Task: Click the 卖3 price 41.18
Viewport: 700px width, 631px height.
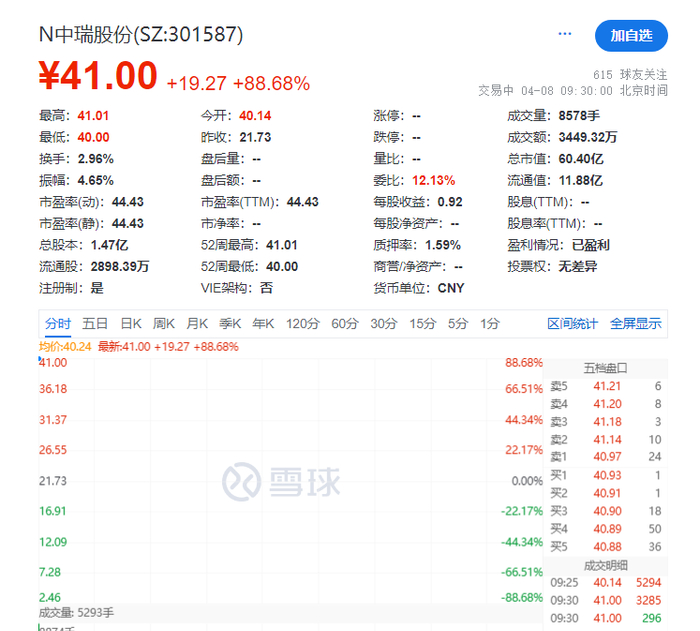Action: [x=607, y=422]
